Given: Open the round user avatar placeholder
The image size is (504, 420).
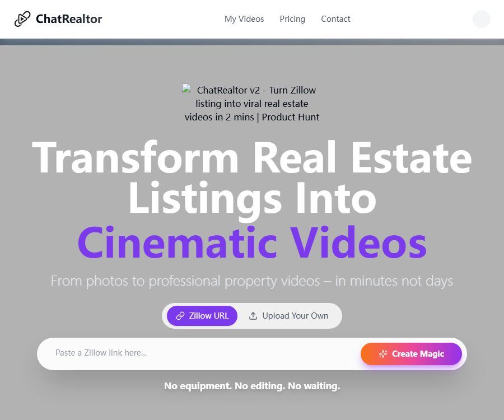Looking at the screenshot, I should click(x=481, y=19).
